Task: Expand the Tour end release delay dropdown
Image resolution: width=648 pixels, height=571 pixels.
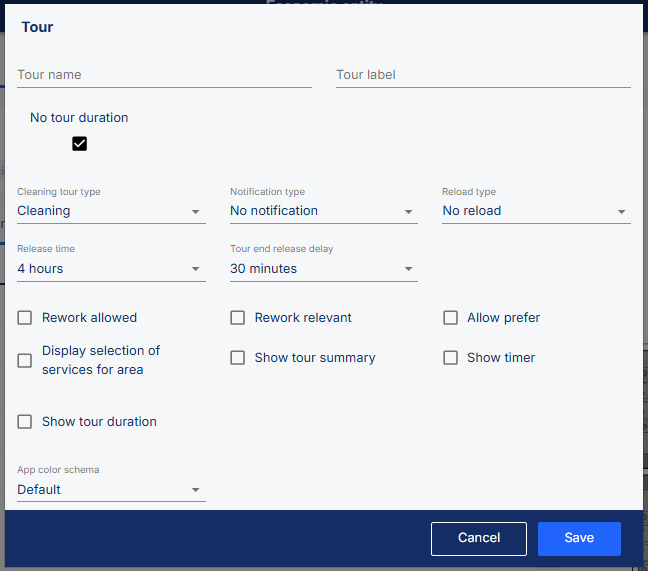Action: click(x=323, y=269)
